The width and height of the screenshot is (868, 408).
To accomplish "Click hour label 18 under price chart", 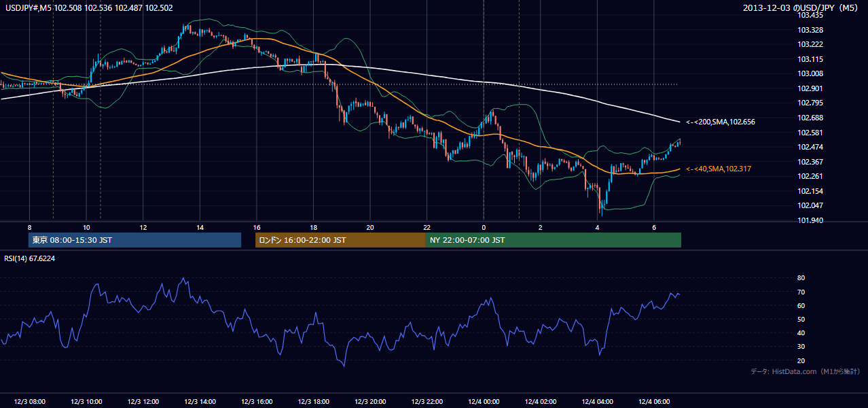I will [313, 227].
